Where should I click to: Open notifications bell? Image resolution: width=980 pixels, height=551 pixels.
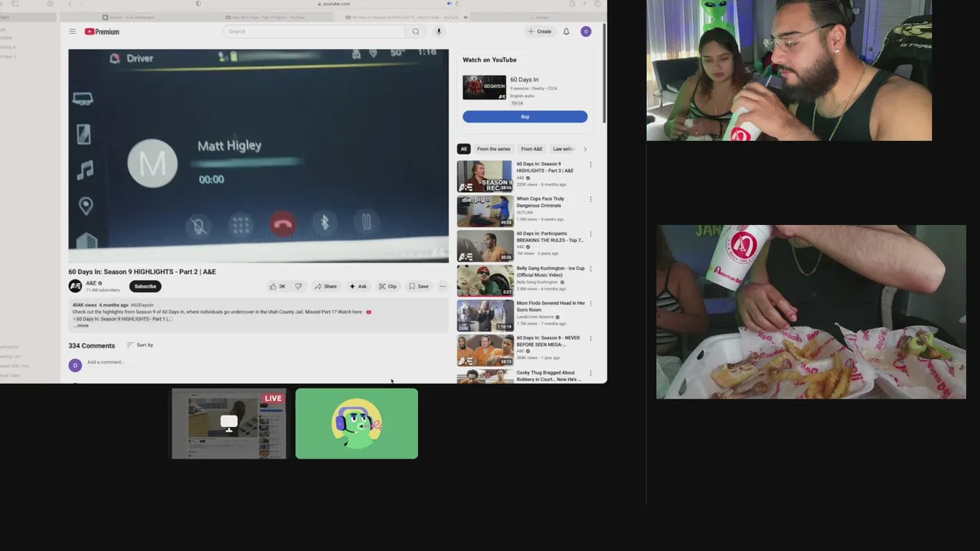tap(567, 31)
